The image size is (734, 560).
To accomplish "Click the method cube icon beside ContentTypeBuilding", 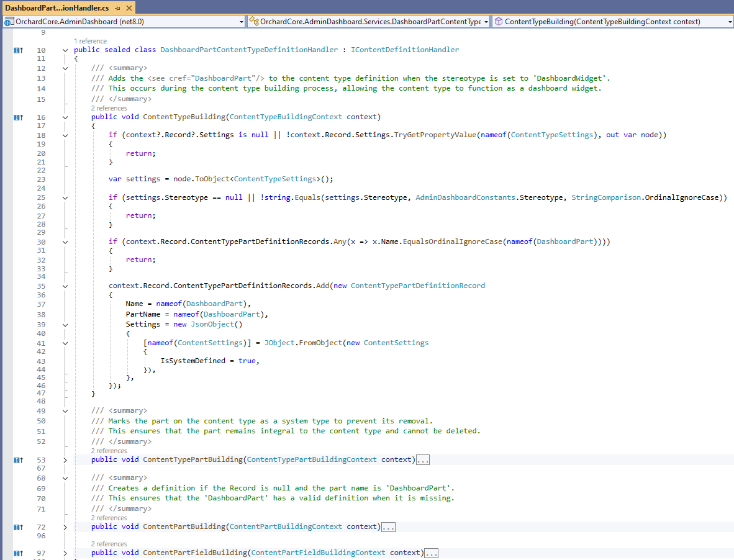I will (499, 22).
